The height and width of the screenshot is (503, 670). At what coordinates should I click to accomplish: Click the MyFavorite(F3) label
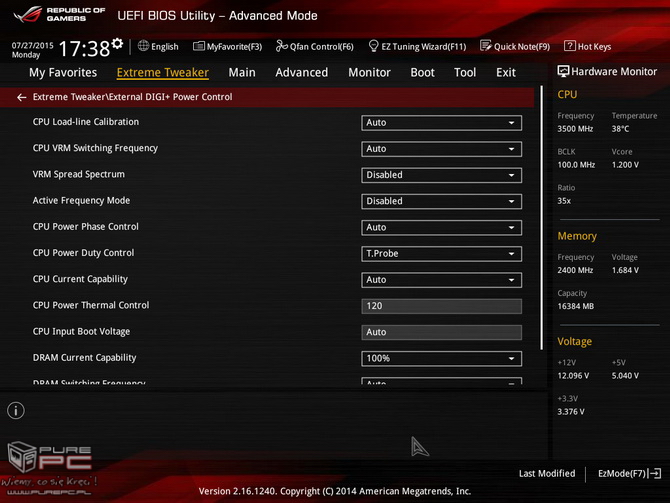click(x=234, y=47)
